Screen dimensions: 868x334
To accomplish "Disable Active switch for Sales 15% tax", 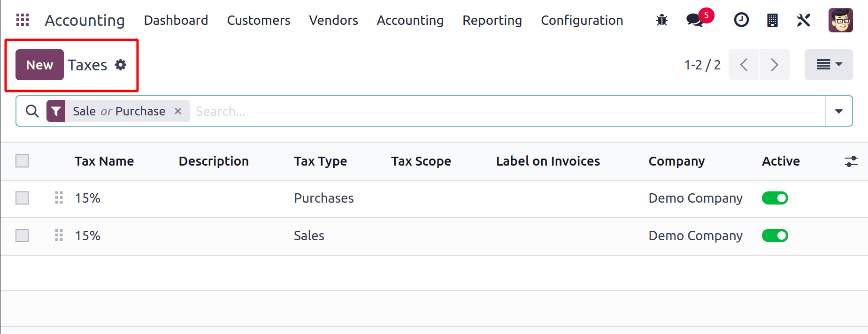I will (x=775, y=235).
